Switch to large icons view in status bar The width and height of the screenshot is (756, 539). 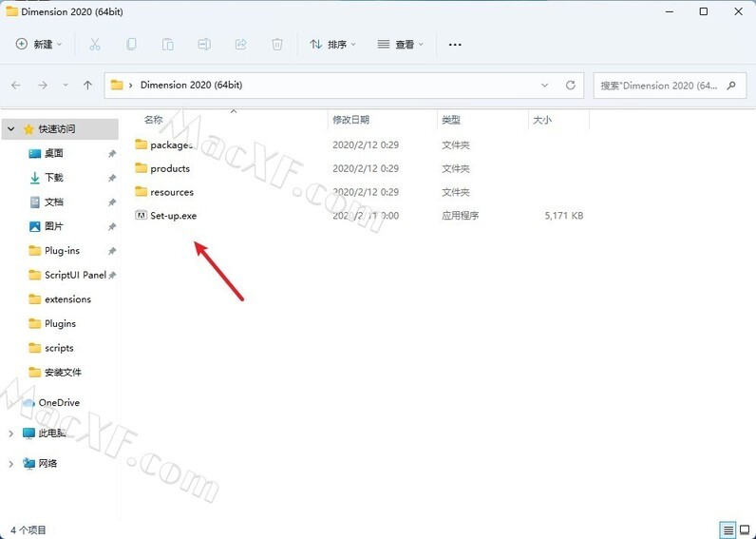click(745, 529)
